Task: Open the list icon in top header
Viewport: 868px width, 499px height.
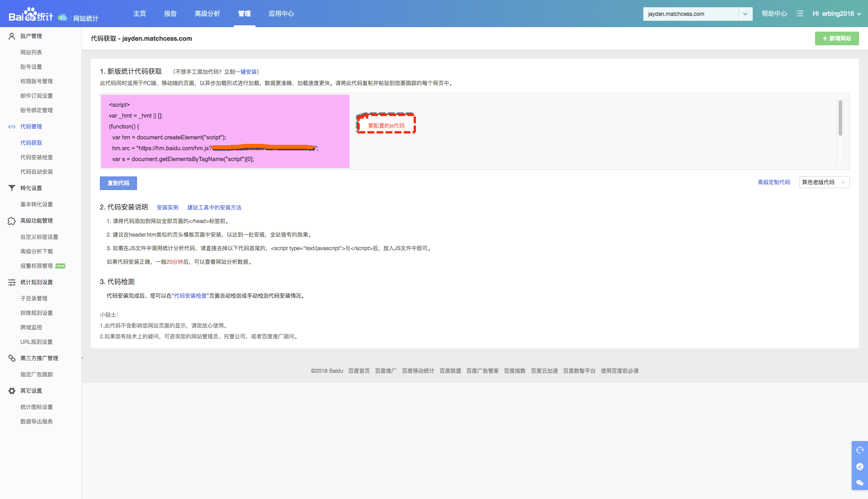Action: tap(800, 14)
